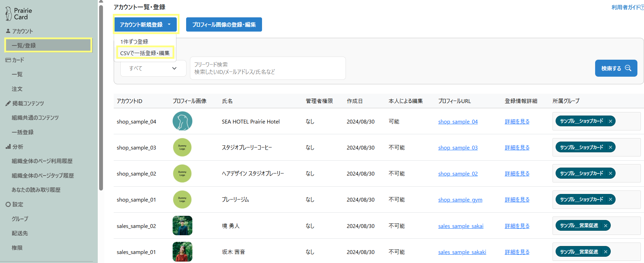This screenshot has height=263, width=644.
Task: Click the dummy logo for shop_sample_03
Action: (x=182, y=147)
